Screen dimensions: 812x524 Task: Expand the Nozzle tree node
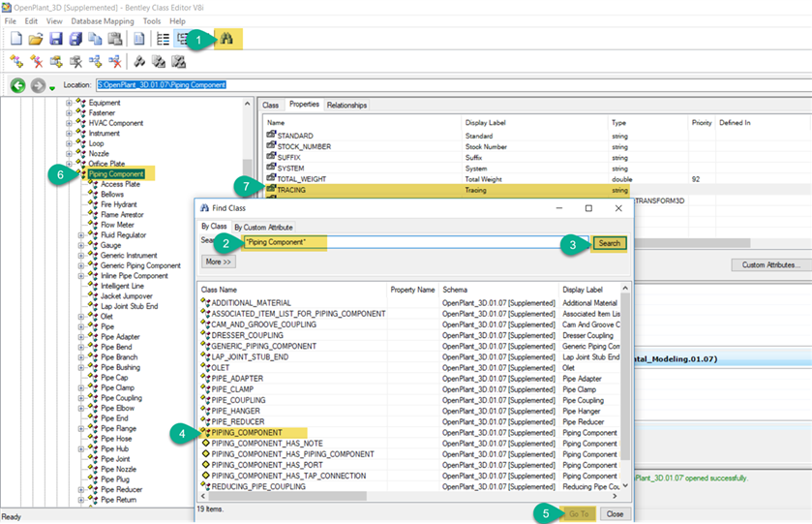pyautogui.click(x=69, y=153)
